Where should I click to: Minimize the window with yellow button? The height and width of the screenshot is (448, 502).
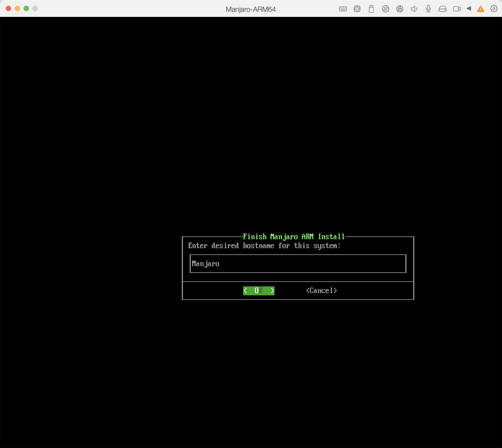pyautogui.click(x=17, y=8)
